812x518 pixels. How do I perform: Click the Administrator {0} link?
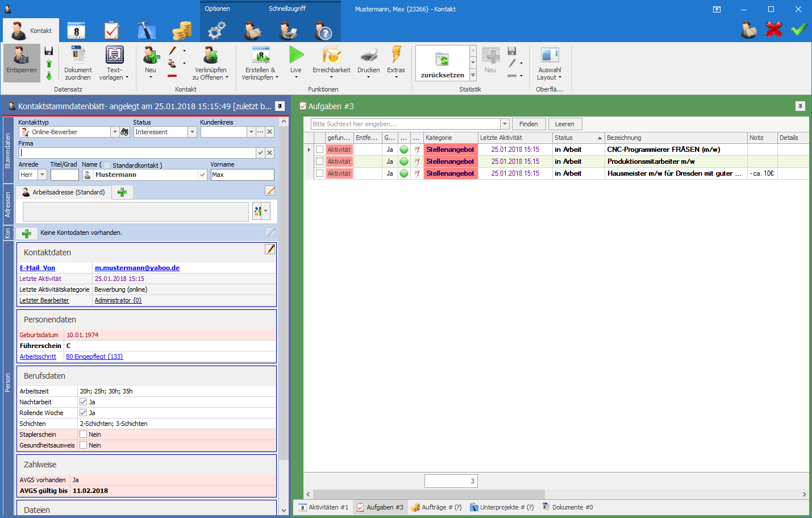pyautogui.click(x=118, y=300)
